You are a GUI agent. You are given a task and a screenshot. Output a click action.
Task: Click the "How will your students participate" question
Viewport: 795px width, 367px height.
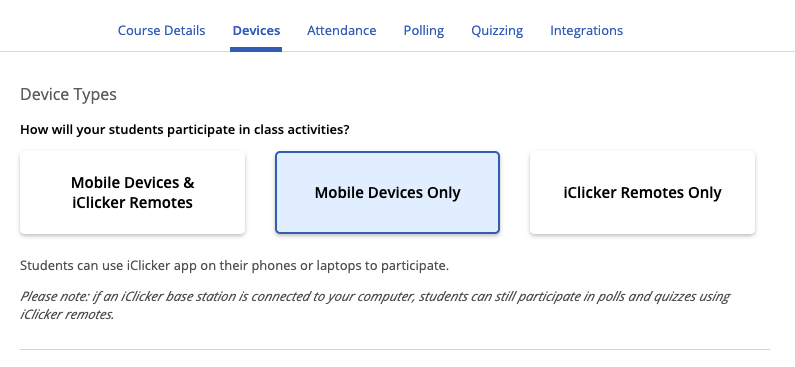pos(185,130)
